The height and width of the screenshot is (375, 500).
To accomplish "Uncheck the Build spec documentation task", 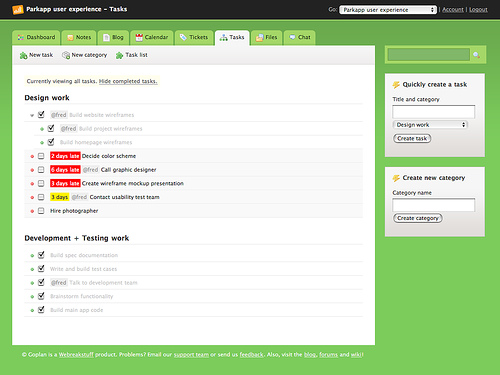I will click(41, 255).
